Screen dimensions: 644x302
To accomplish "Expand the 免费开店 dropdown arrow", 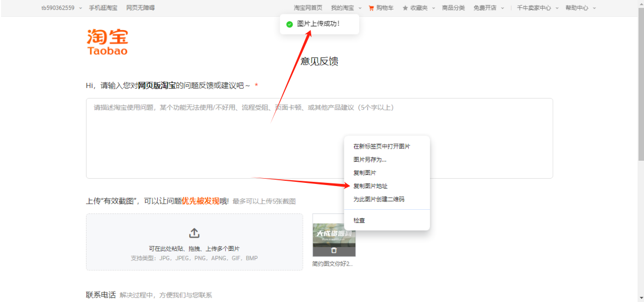I will coord(502,8).
